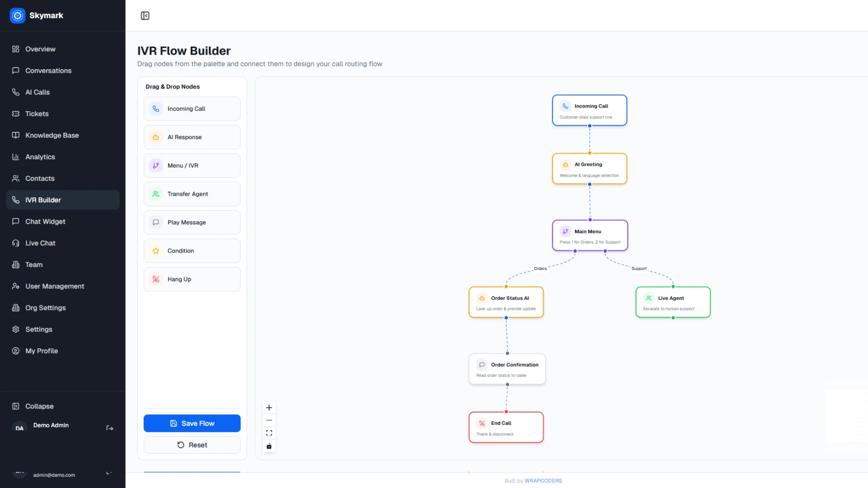The image size is (868, 488).
Task: Zoom out of the canvas
Action: click(x=269, y=420)
